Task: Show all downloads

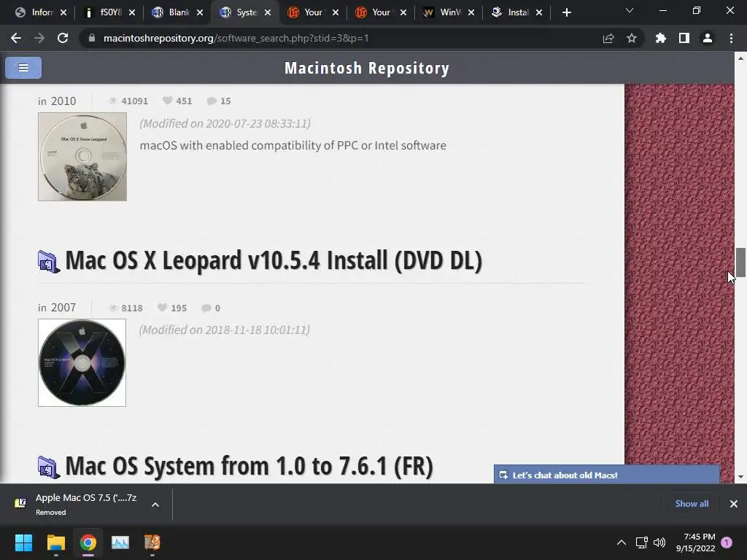Action: 692,503
